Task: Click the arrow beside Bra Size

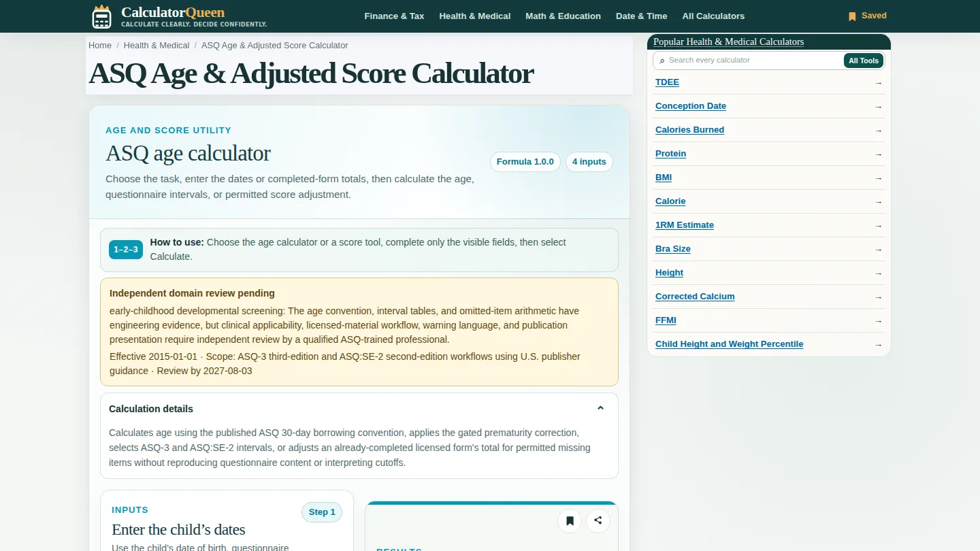Action: tap(879, 250)
